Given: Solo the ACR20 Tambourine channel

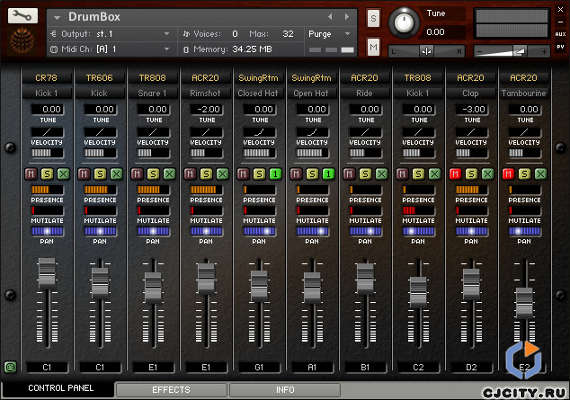Looking at the screenshot, I should click(525, 174).
